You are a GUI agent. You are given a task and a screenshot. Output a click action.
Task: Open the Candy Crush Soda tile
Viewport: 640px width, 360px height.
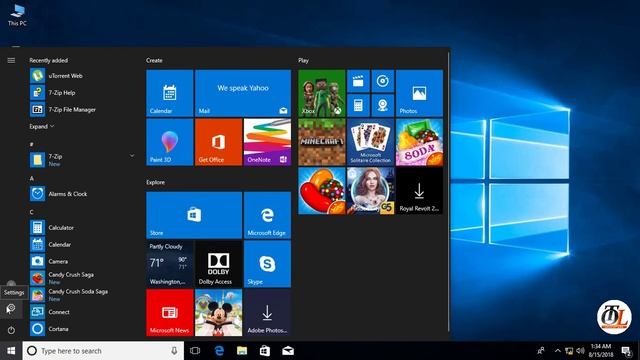coord(419,142)
